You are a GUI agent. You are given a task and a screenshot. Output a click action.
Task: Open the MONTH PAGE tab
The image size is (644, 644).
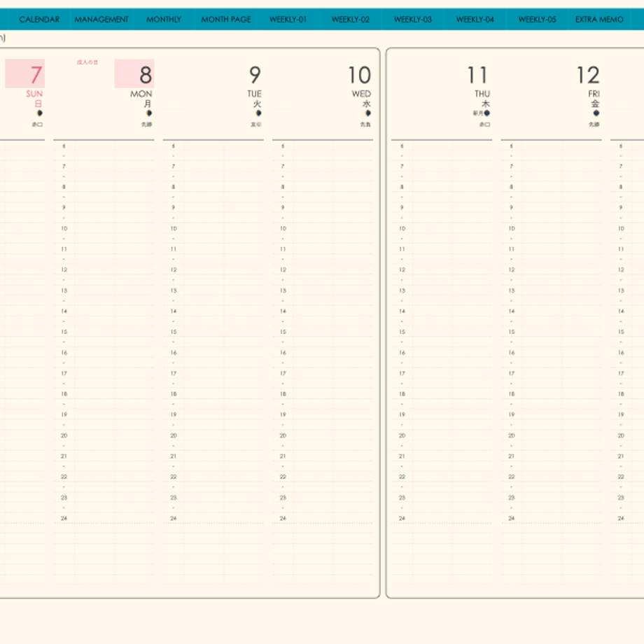click(226, 20)
